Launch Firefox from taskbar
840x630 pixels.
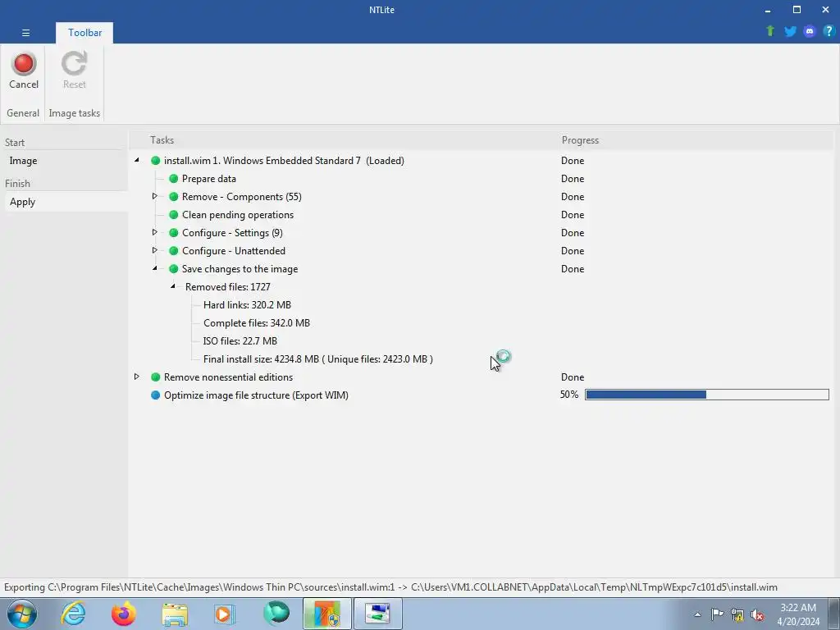tap(124, 614)
